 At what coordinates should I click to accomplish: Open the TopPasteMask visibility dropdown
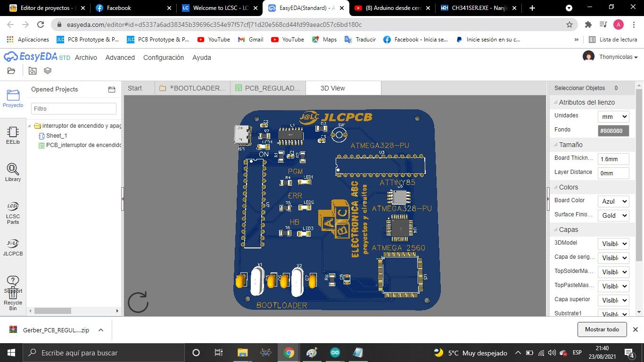pyautogui.click(x=613, y=286)
